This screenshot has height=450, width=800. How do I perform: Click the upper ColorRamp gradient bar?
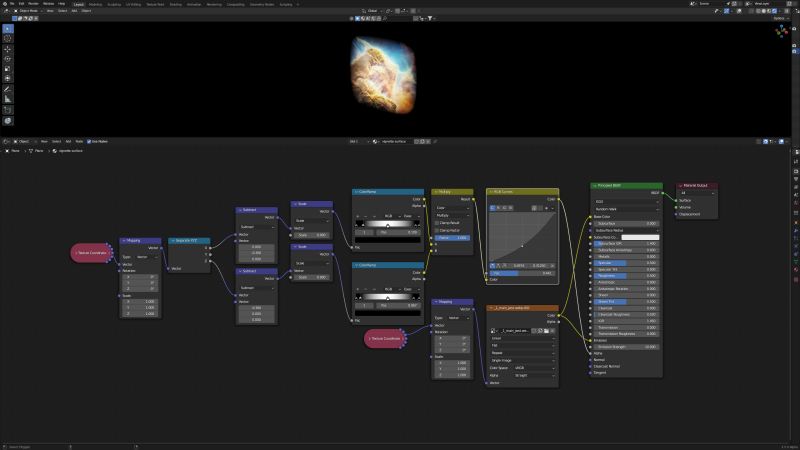388,224
